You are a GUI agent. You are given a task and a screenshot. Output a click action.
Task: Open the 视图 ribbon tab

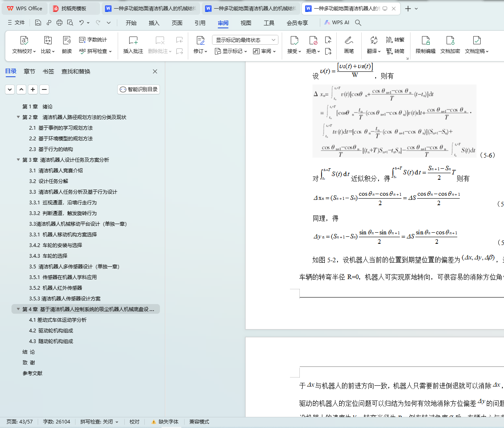click(x=246, y=23)
